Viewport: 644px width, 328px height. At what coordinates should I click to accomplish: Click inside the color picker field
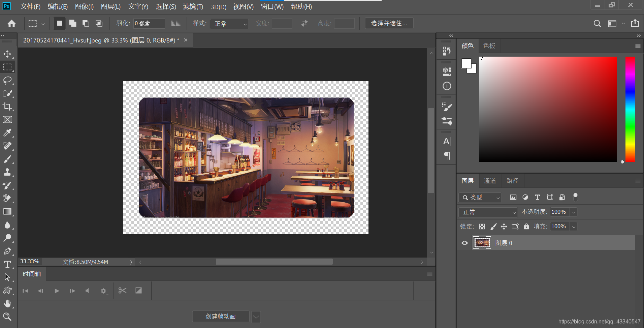tap(548, 109)
